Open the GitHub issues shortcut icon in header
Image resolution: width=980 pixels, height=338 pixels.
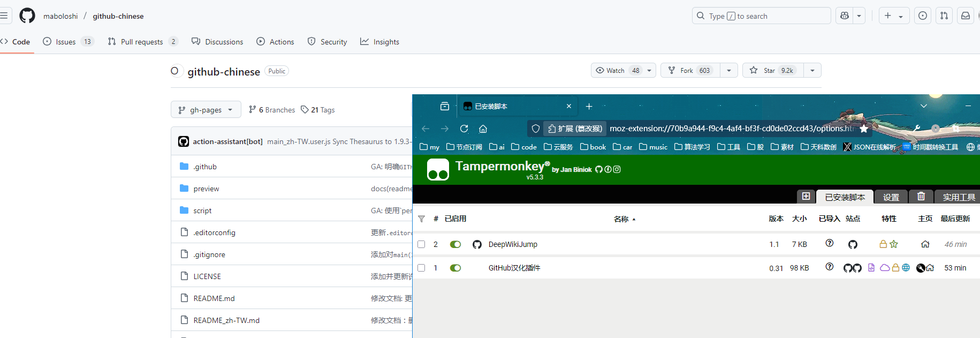[923, 16]
